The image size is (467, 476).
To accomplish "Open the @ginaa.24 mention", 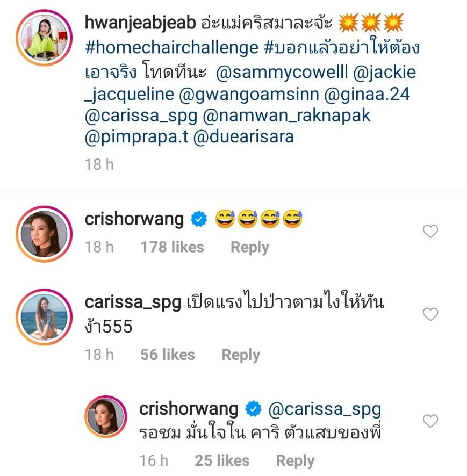I will (367, 94).
